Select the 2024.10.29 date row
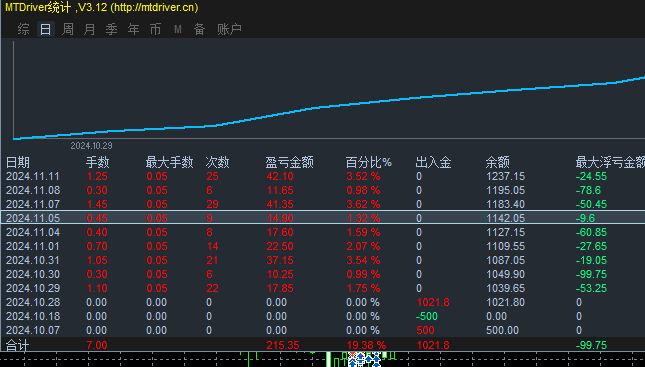This screenshot has width=645, height=367. 323,288
